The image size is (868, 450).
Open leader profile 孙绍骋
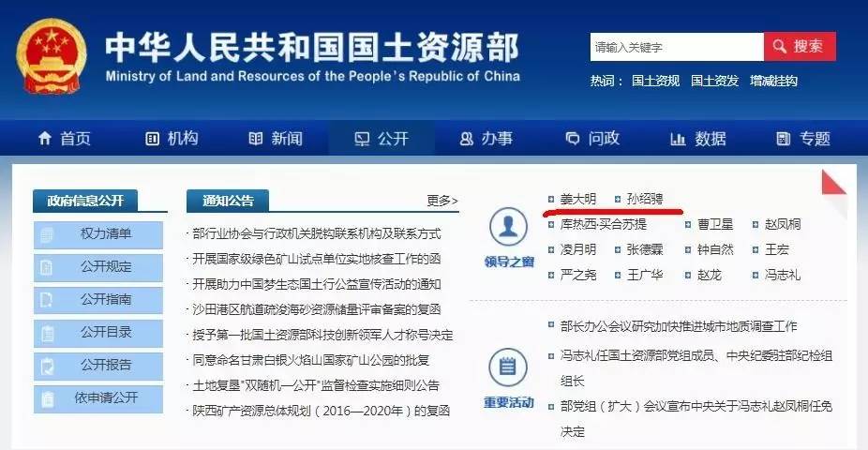point(645,200)
